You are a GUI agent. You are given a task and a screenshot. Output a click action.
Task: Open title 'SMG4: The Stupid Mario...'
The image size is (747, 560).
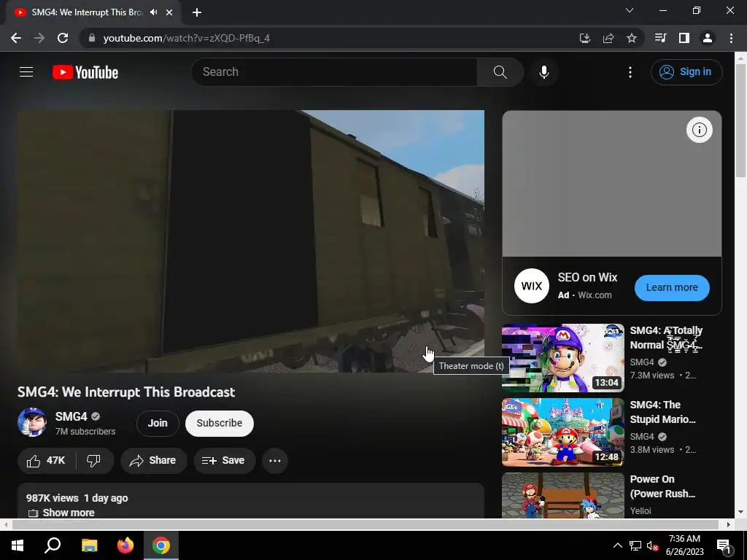(x=662, y=412)
